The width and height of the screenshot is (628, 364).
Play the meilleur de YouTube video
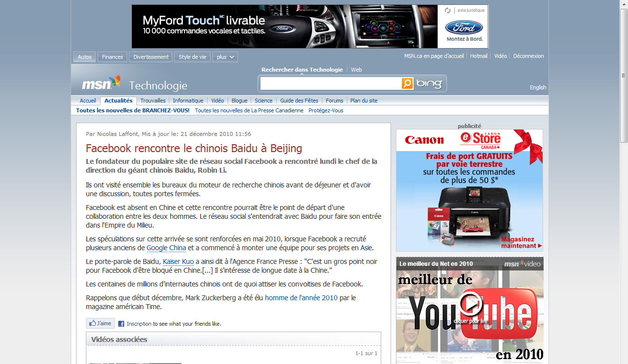(x=471, y=305)
